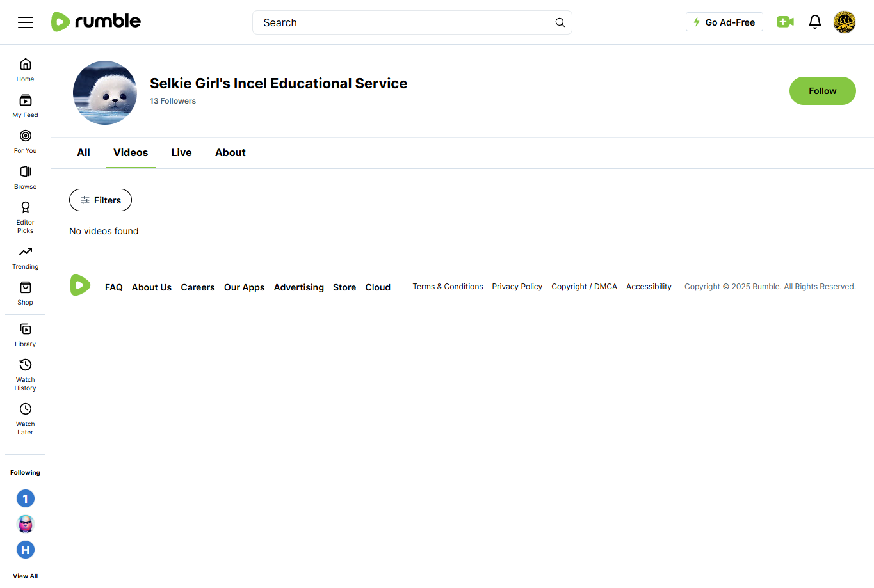
Task: Open the Privacy Policy footer link
Action: 517,287
